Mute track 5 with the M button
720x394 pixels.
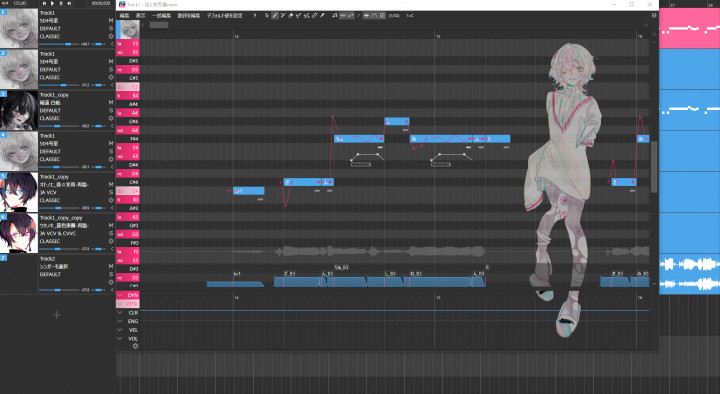[x=111, y=185]
